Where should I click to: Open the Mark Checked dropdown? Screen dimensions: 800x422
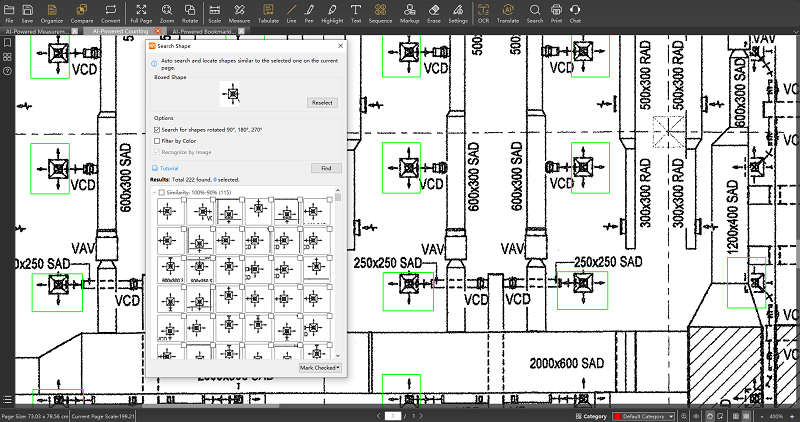click(320, 367)
